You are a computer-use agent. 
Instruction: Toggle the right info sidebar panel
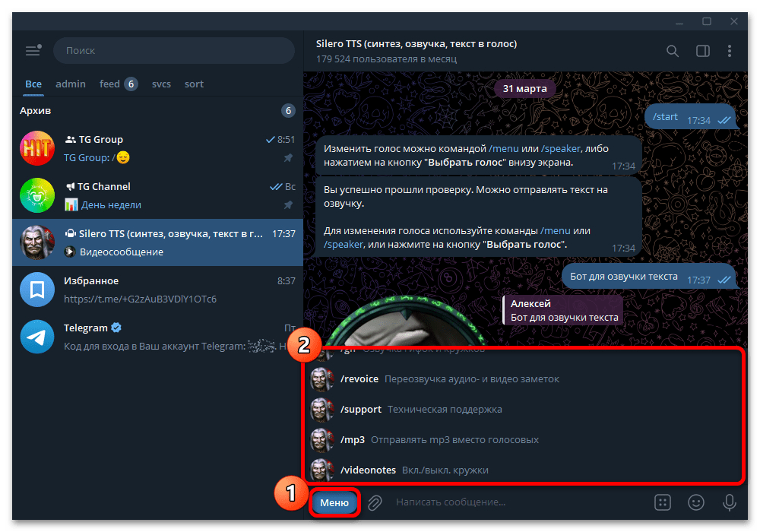703,51
